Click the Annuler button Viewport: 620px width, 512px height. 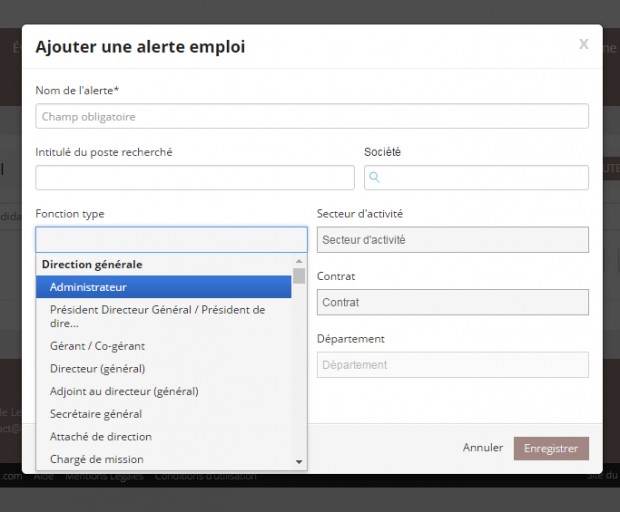[x=483, y=448]
